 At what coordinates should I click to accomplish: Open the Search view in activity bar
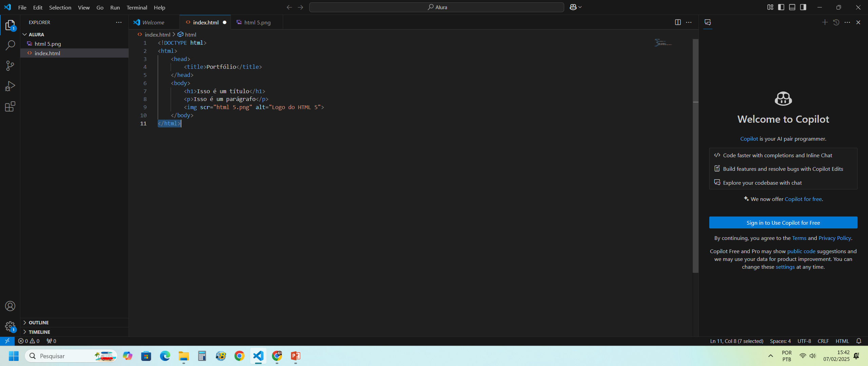click(x=10, y=45)
